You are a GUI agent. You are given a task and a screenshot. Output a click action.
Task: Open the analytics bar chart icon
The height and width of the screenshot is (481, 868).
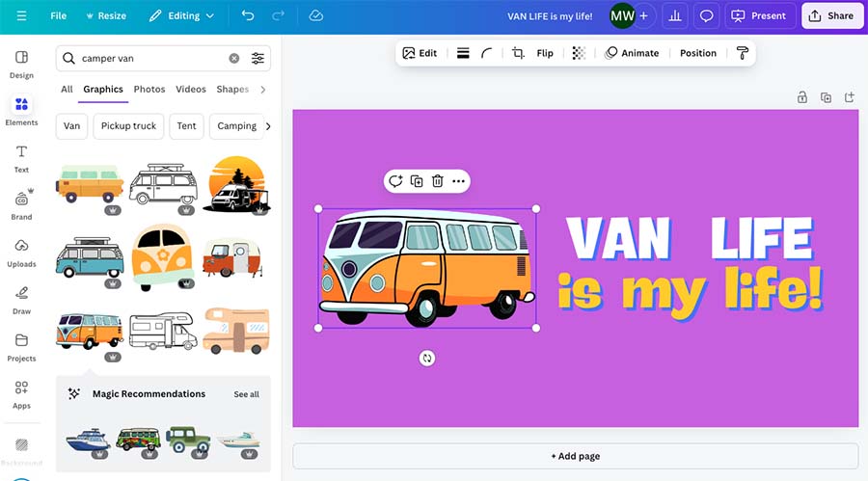coord(675,16)
